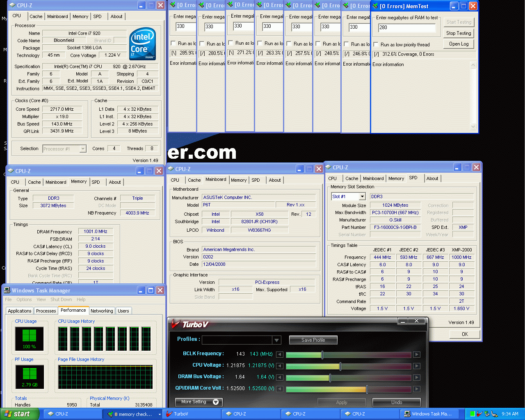Check 'Run as lo' box in 271.2% MemTest
This screenshot has height=420, width=525.
click(x=231, y=43)
